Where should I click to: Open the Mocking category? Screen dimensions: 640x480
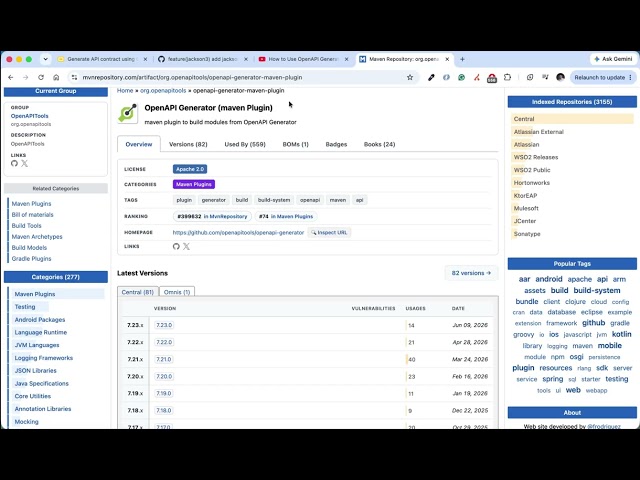pyautogui.click(x=27, y=422)
